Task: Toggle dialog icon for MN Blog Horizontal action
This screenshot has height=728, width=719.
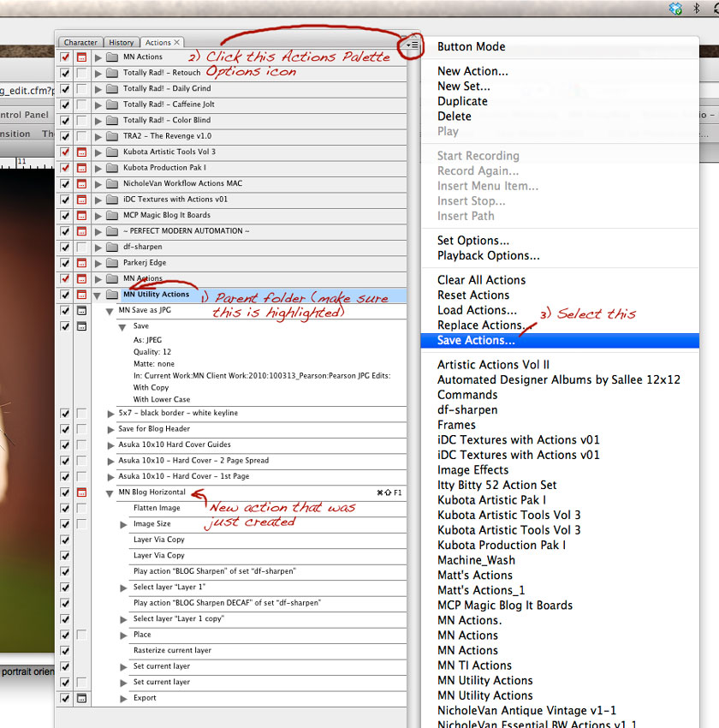Action: (x=81, y=492)
